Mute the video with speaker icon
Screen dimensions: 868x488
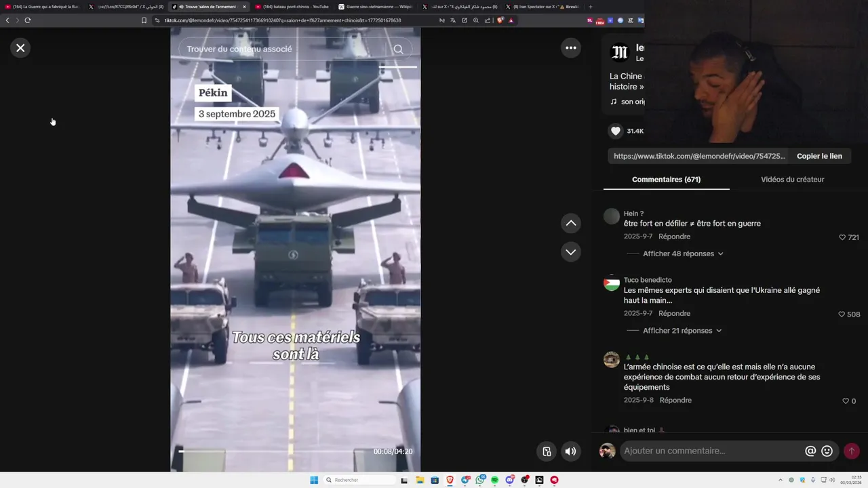point(571,451)
